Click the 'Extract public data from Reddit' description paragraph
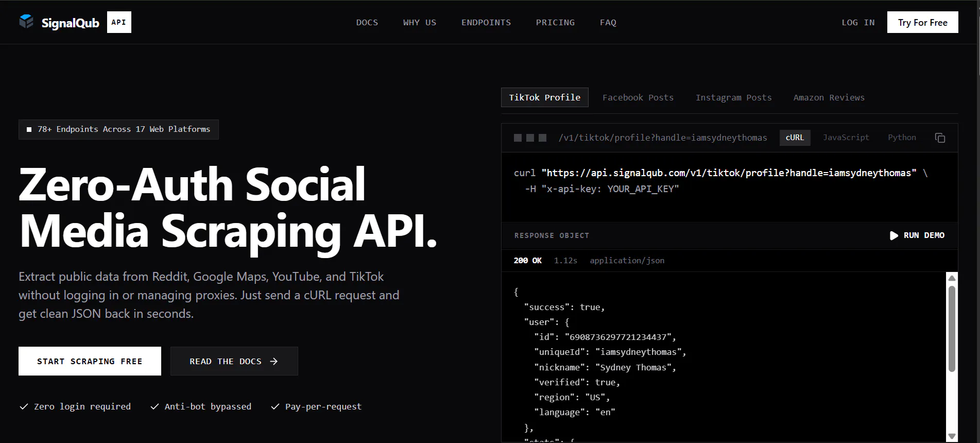This screenshot has width=980, height=443. 209,295
